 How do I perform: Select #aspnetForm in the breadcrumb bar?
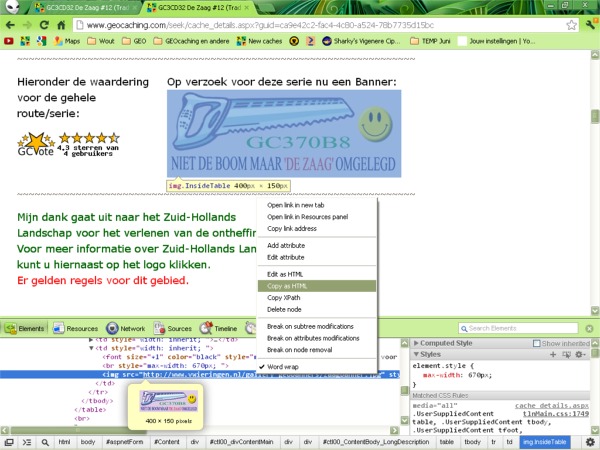(124, 442)
